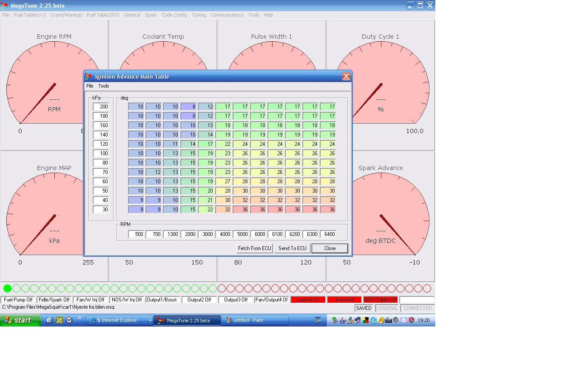Click the system clock showing 19:20
The width and height of the screenshot is (588, 392).
pos(423,320)
